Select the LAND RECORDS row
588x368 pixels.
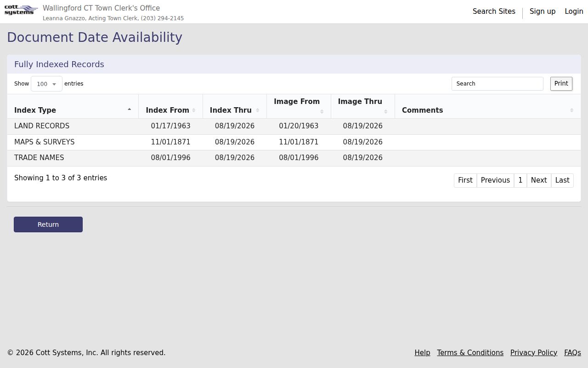tap(294, 126)
